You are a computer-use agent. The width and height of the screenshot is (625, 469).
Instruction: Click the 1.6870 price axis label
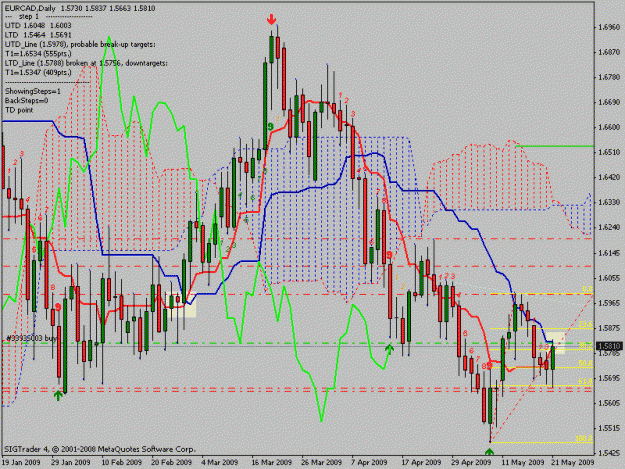(609, 52)
